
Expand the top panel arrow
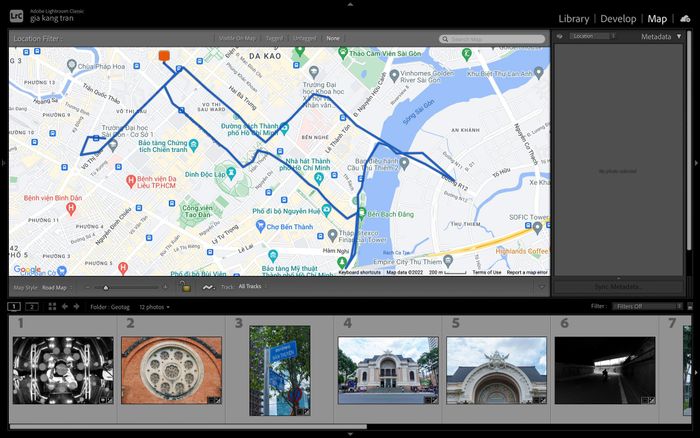coord(350,4)
